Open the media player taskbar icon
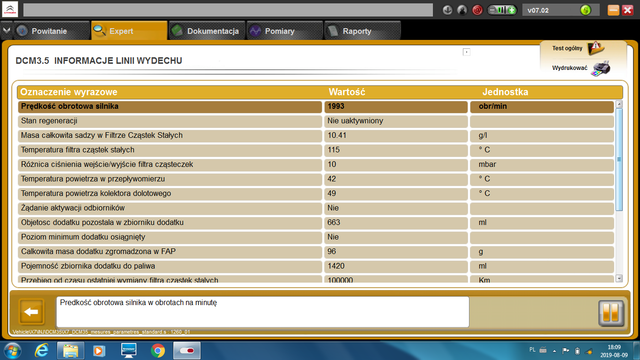 click(99, 351)
